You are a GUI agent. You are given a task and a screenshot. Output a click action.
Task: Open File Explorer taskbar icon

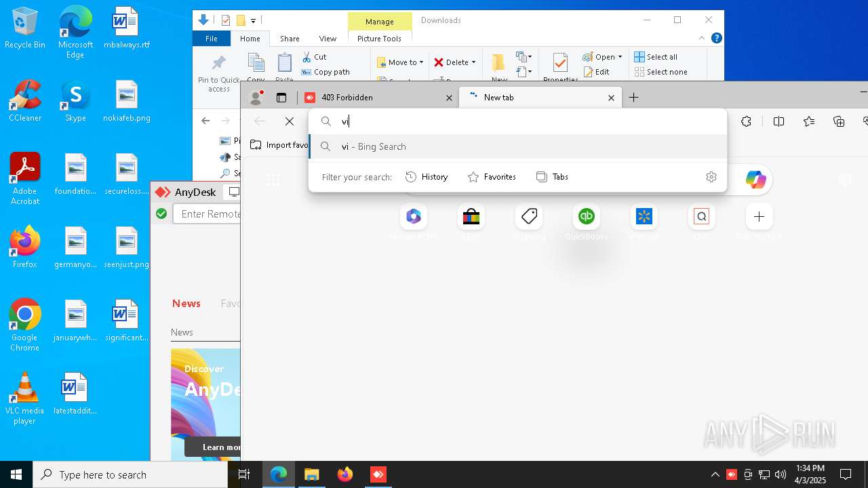pyautogui.click(x=311, y=474)
